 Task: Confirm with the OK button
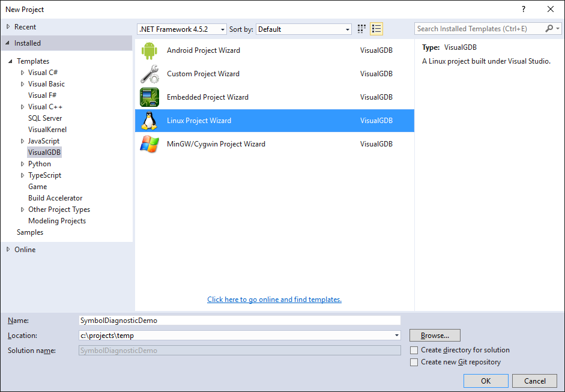(x=486, y=381)
